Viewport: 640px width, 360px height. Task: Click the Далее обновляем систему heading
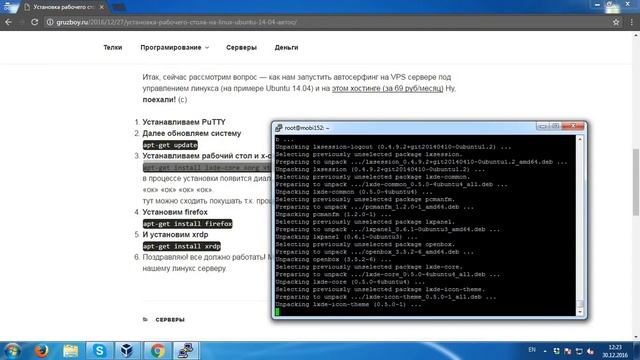(x=191, y=133)
